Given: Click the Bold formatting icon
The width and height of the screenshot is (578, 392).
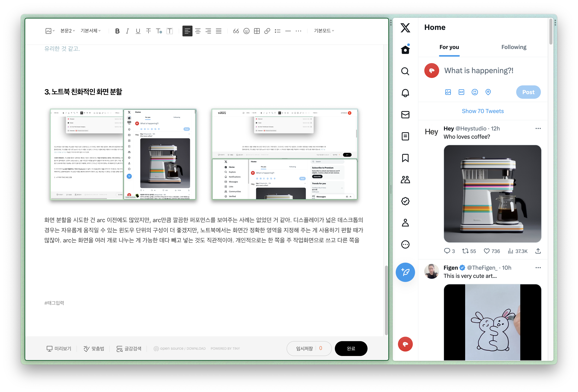Looking at the screenshot, I should 117,31.
